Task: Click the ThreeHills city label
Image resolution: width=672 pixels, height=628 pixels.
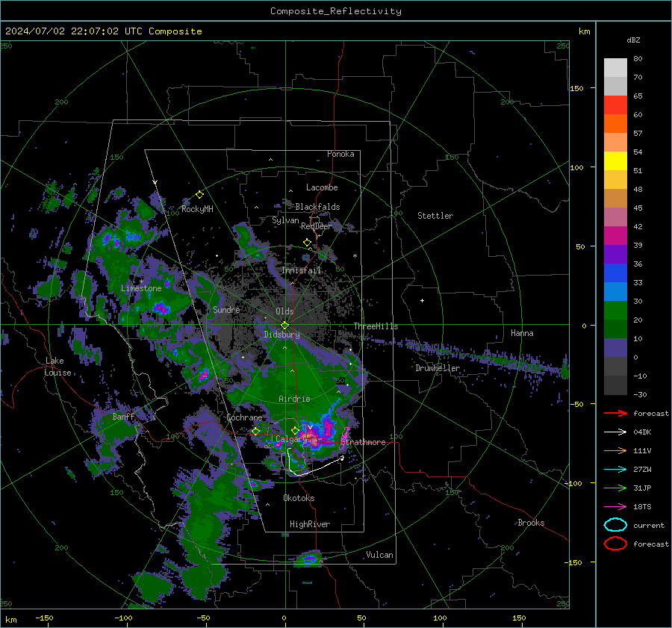Action: [x=376, y=326]
